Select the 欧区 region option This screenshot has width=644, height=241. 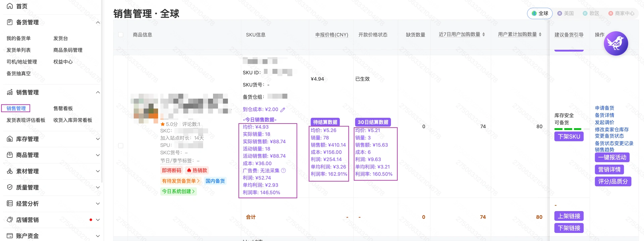(591, 13)
